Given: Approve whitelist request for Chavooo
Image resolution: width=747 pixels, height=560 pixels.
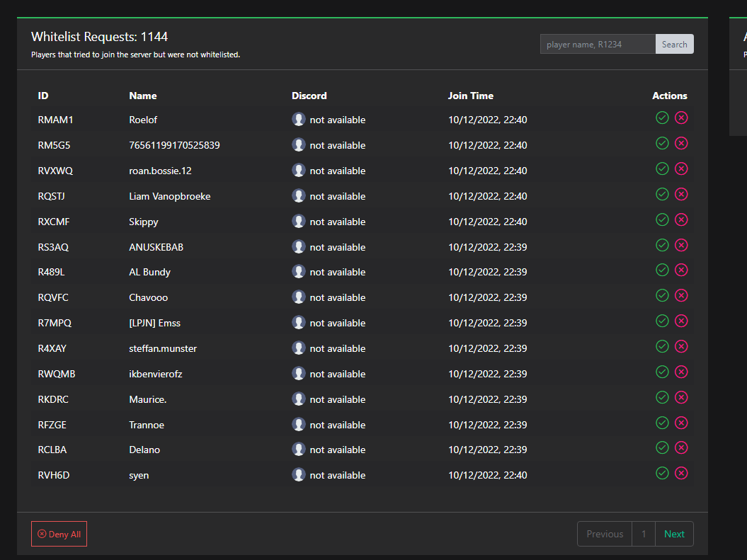Looking at the screenshot, I should pos(662,295).
